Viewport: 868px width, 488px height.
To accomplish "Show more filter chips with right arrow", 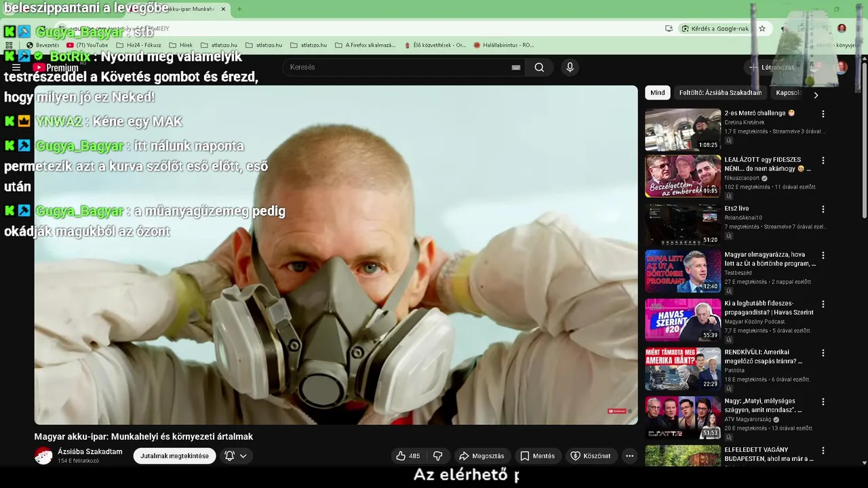I will coord(816,96).
